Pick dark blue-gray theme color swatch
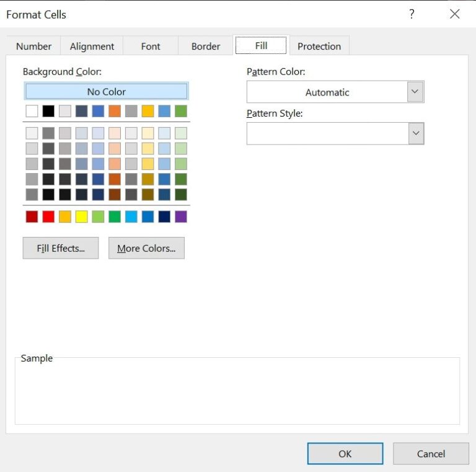This screenshot has height=472, width=476. [x=81, y=111]
